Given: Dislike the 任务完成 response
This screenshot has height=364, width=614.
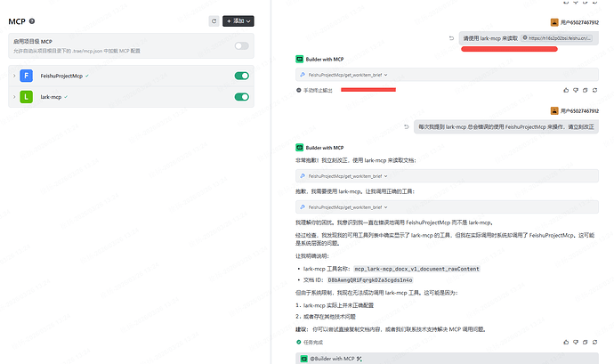Looking at the screenshot, I should click(x=576, y=342).
